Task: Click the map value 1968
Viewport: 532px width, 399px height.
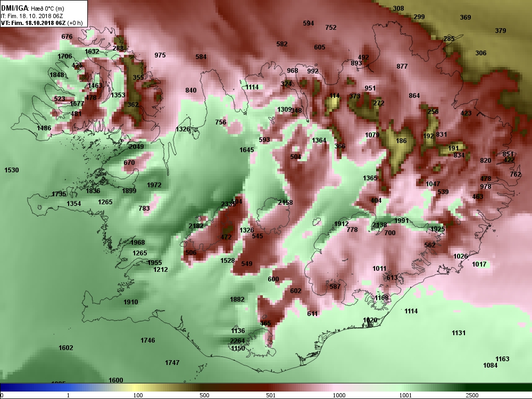Action: (137, 243)
